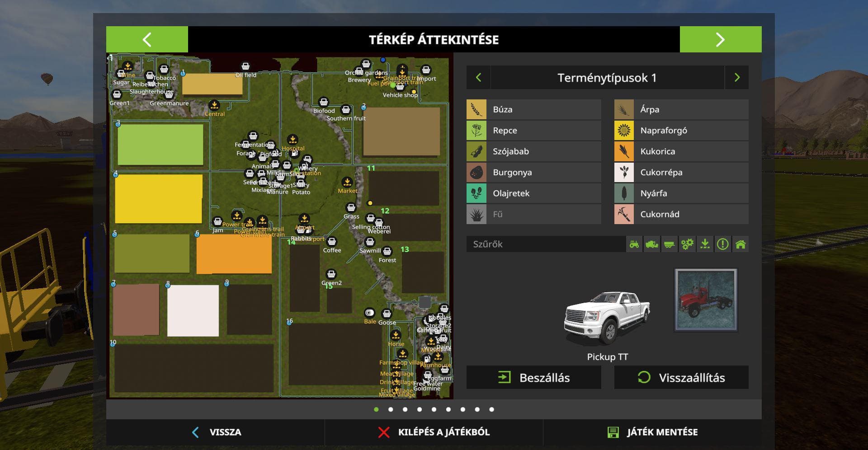Click the Cukornád color swatch

point(624,214)
